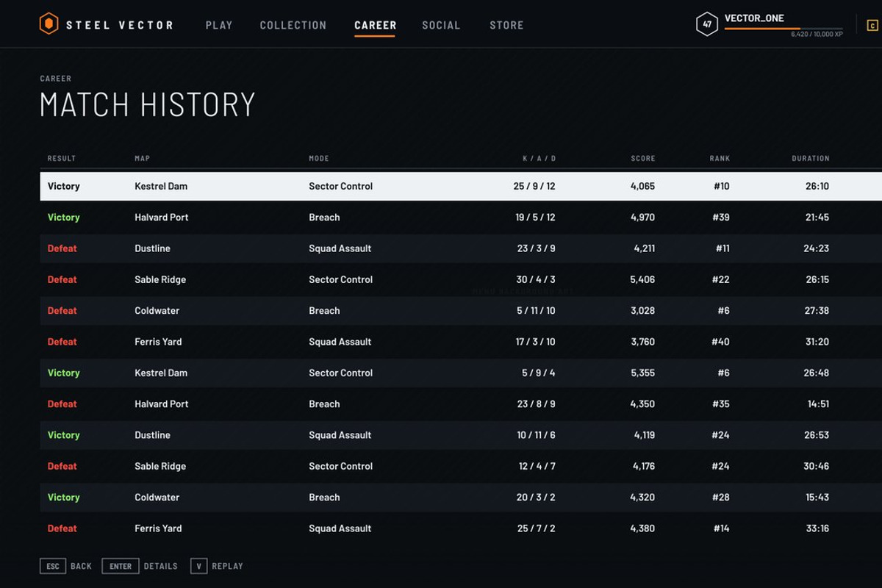Click the 12 / 4 / 7 stat cell
882x588 pixels.
coord(537,466)
